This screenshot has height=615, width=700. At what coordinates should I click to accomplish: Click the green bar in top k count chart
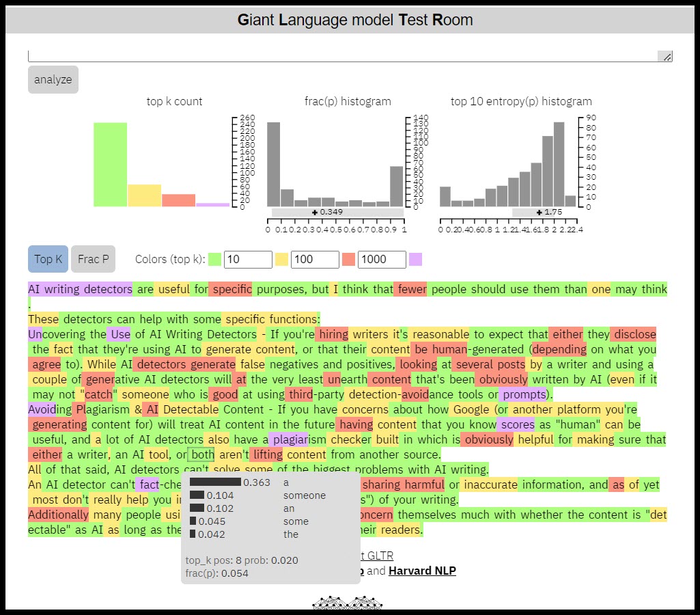click(x=110, y=165)
